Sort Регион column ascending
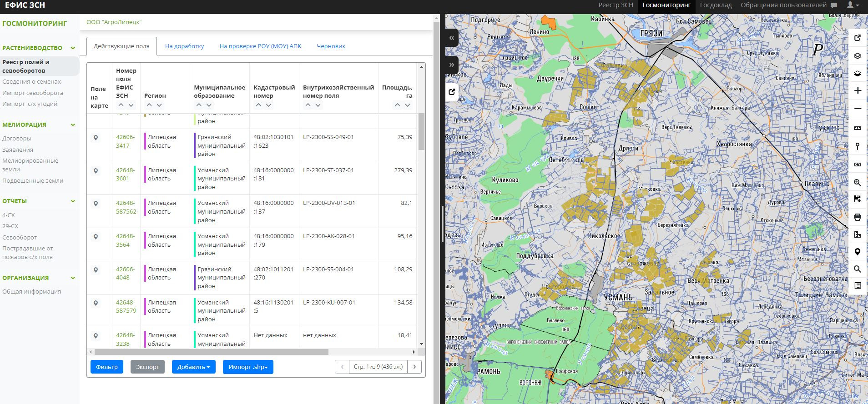This screenshot has height=404, width=868. pos(149,105)
